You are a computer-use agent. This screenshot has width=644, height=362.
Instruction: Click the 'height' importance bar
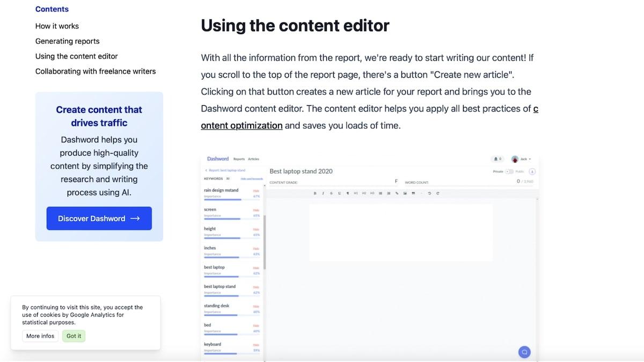[x=232, y=238]
